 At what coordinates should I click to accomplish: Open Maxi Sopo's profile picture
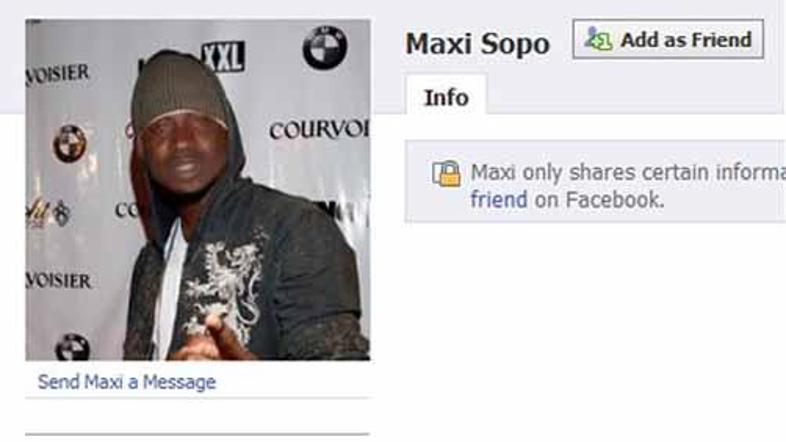click(x=198, y=190)
